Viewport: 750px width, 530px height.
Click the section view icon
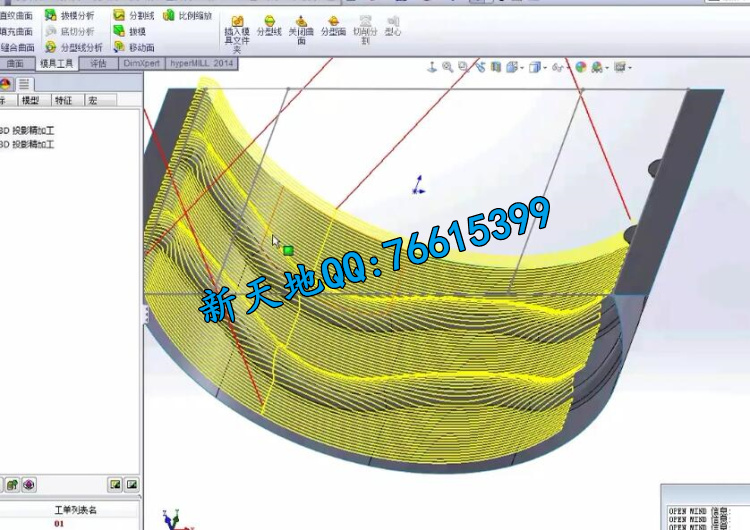[495, 67]
